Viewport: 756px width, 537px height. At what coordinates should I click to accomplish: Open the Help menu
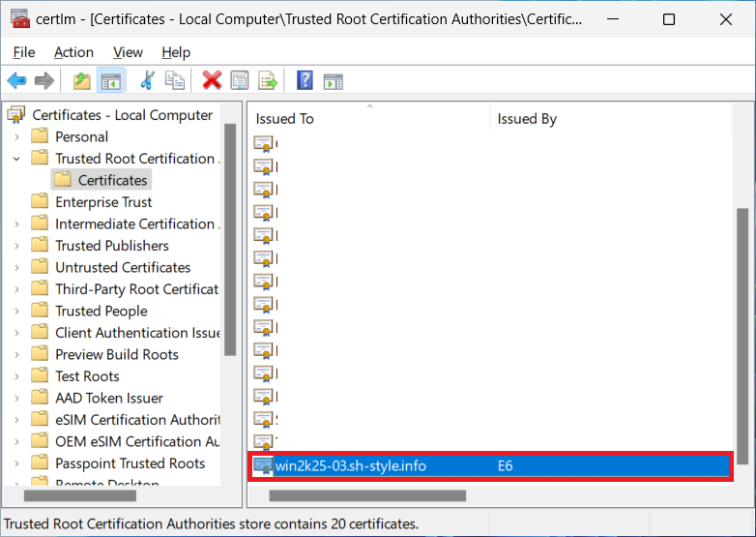coord(176,52)
